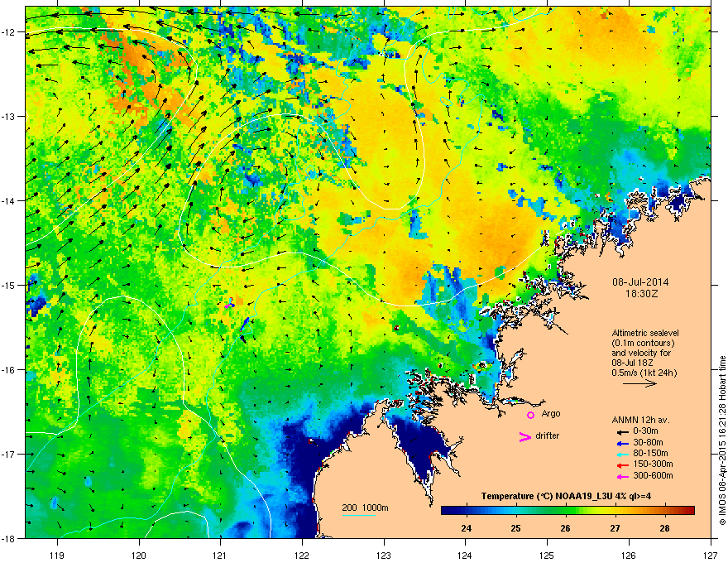Click the longitude axis label 127
This screenshot has height=563, width=728.
tap(711, 556)
